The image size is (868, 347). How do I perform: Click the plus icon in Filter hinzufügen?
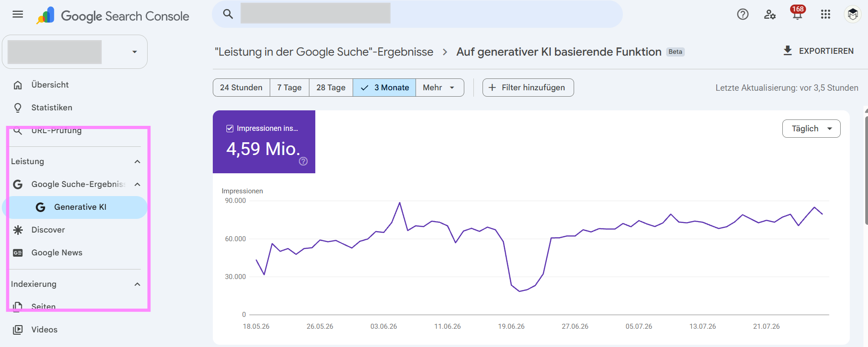tap(492, 88)
